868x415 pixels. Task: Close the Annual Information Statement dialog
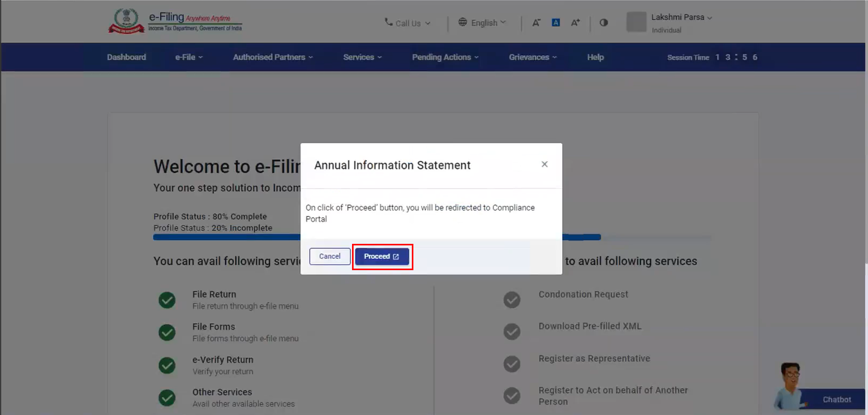(x=544, y=164)
